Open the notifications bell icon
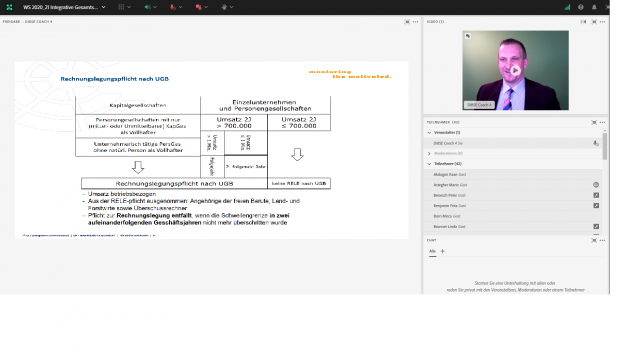 [594, 7]
